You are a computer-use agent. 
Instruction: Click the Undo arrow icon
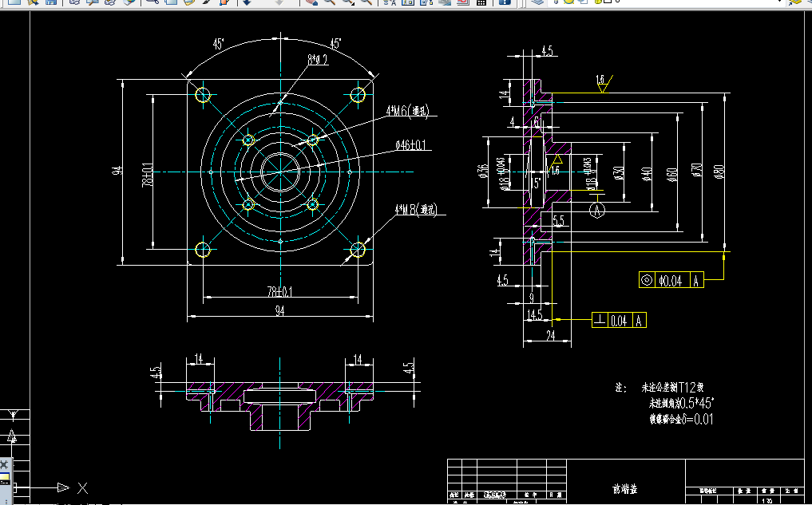click(246, 3)
